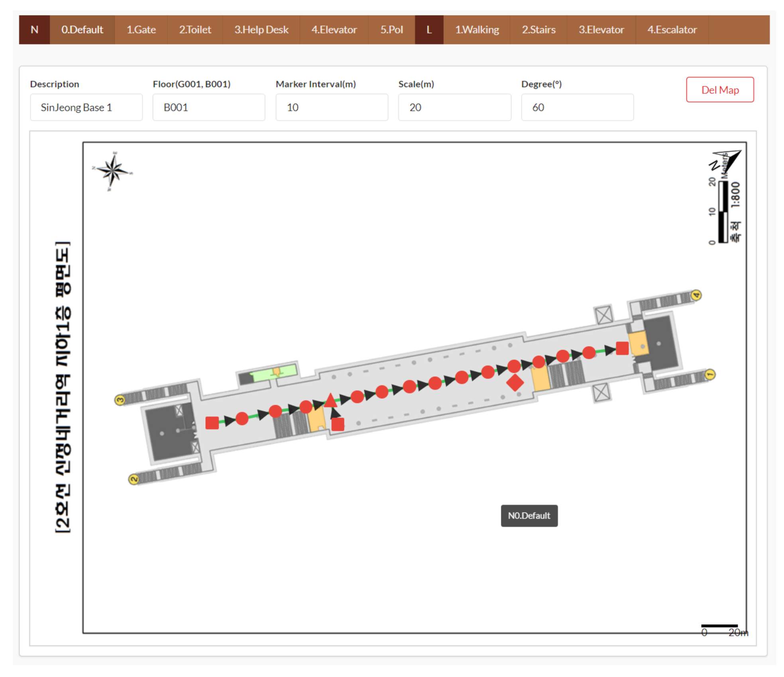Click red square below the triangle marker
The width and height of the screenshot is (784, 677).
(x=338, y=424)
